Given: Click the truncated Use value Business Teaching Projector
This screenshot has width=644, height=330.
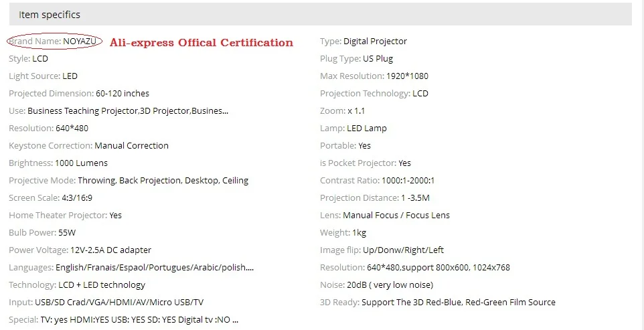Looking at the screenshot, I should (128, 111).
